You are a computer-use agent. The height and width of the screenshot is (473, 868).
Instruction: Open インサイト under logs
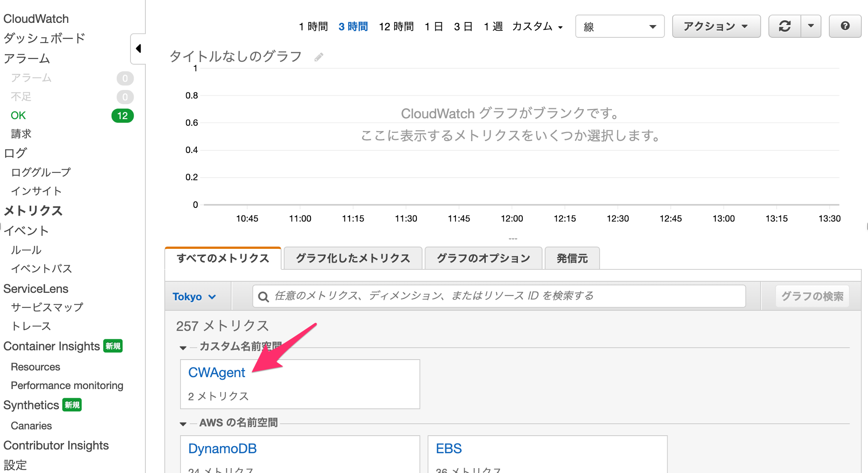(36, 191)
